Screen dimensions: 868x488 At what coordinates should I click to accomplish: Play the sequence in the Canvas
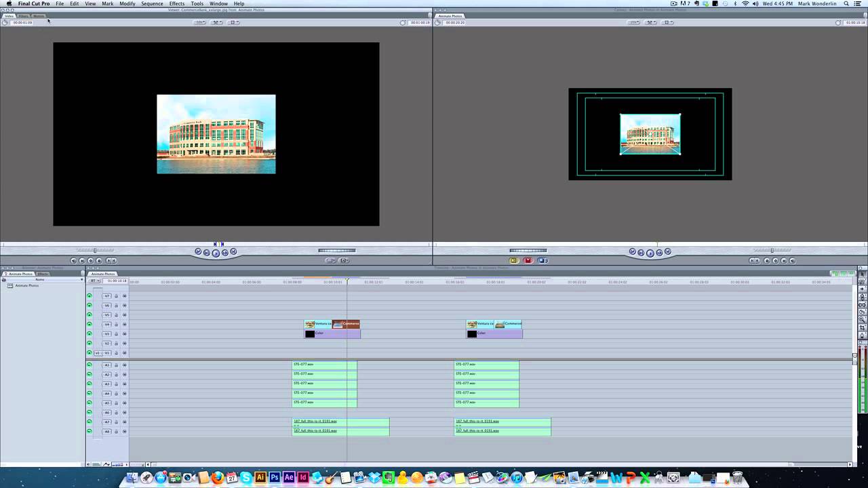pyautogui.click(x=650, y=253)
